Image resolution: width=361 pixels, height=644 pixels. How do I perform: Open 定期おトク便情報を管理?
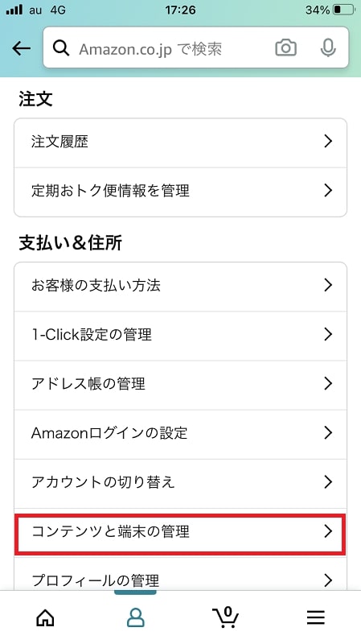pos(180,192)
